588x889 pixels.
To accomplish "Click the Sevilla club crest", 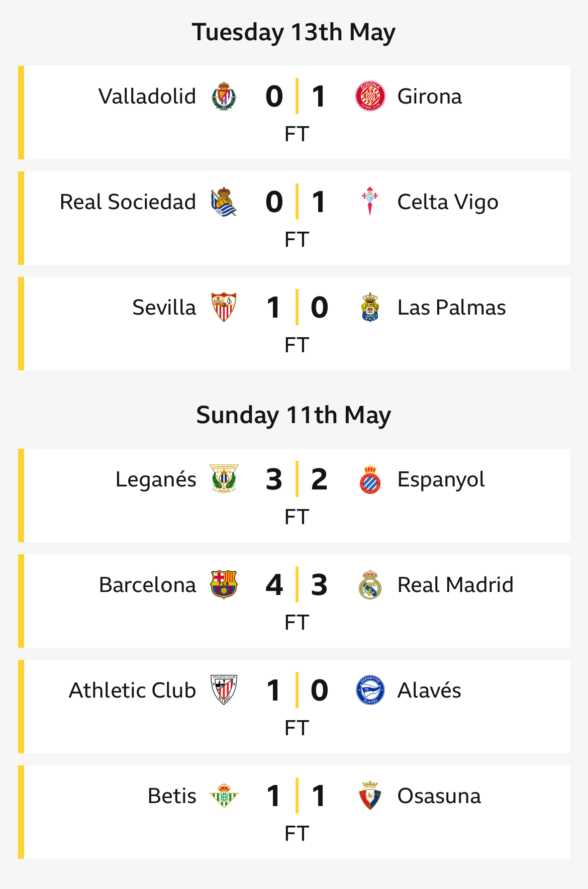I will [x=224, y=307].
